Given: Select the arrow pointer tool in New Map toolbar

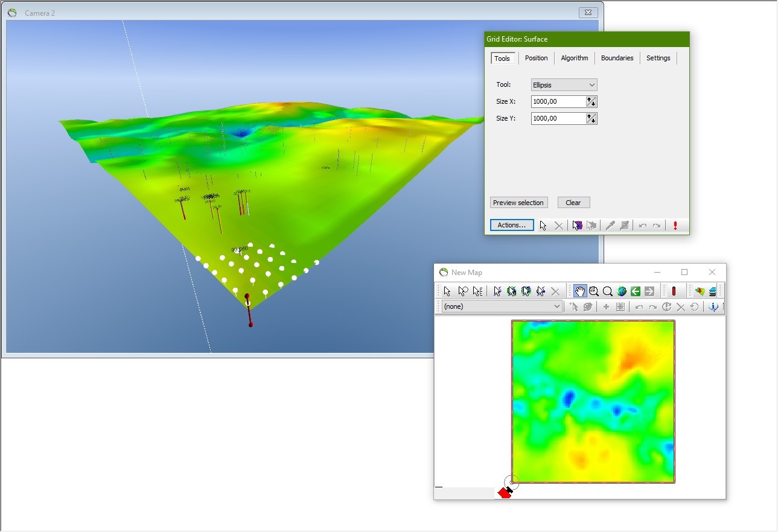Looking at the screenshot, I should pyautogui.click(x=447, y=291).
